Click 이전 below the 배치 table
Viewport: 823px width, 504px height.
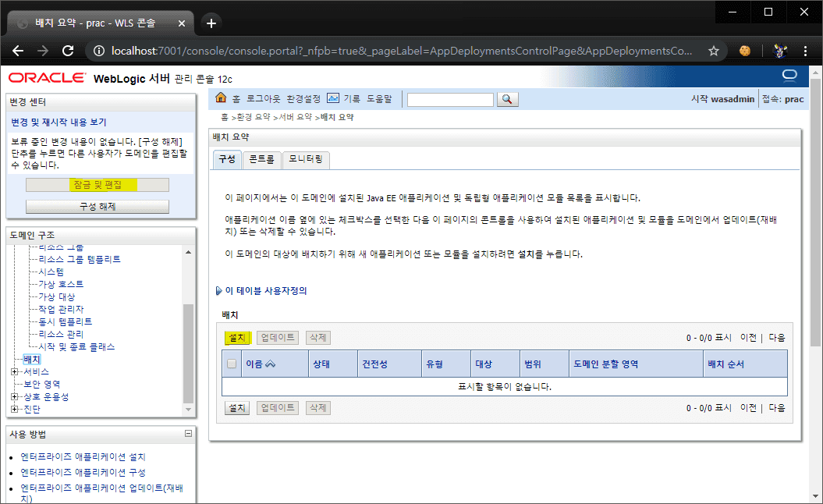[x=748, y=408]
